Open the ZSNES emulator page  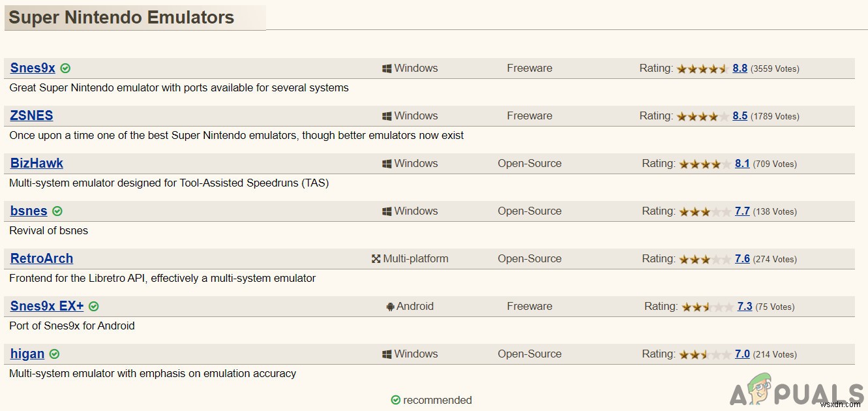tap(31, 115)
